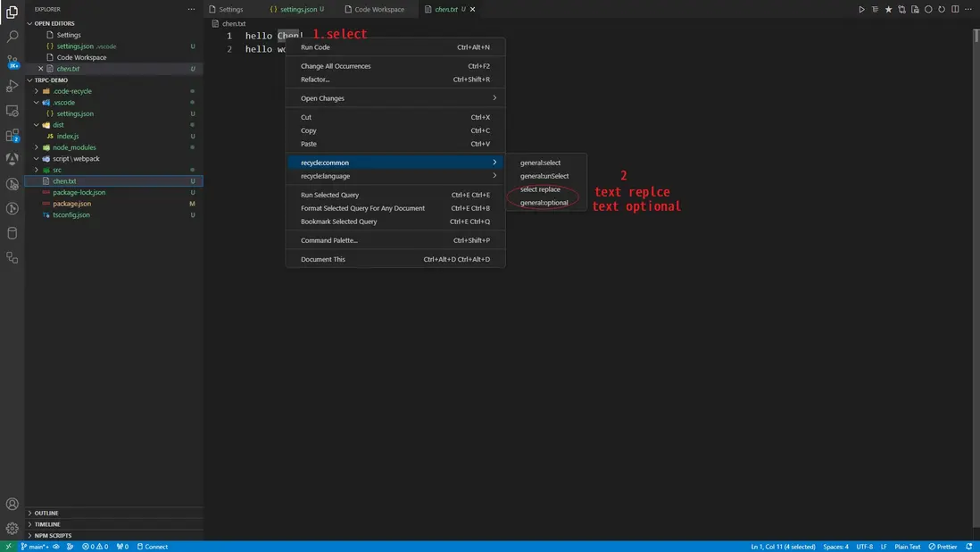
Task: Select general:select submenu item
Action: click(546, 163)
